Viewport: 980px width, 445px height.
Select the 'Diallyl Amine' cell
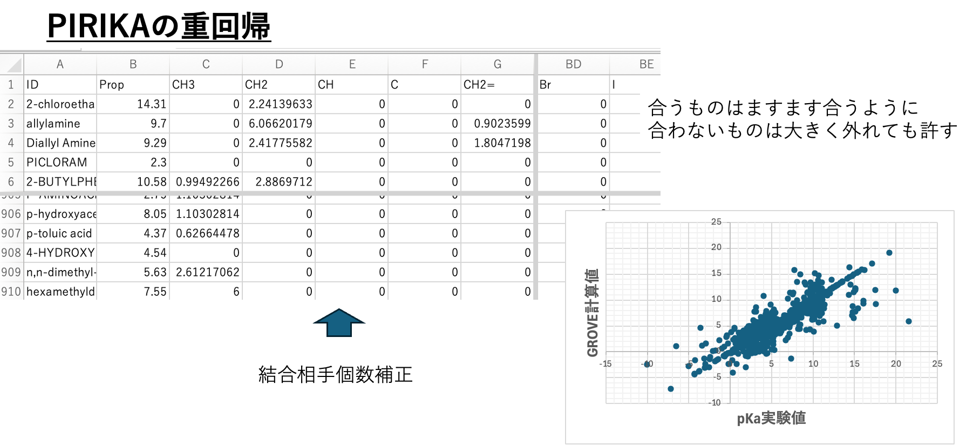coord(60,143)
